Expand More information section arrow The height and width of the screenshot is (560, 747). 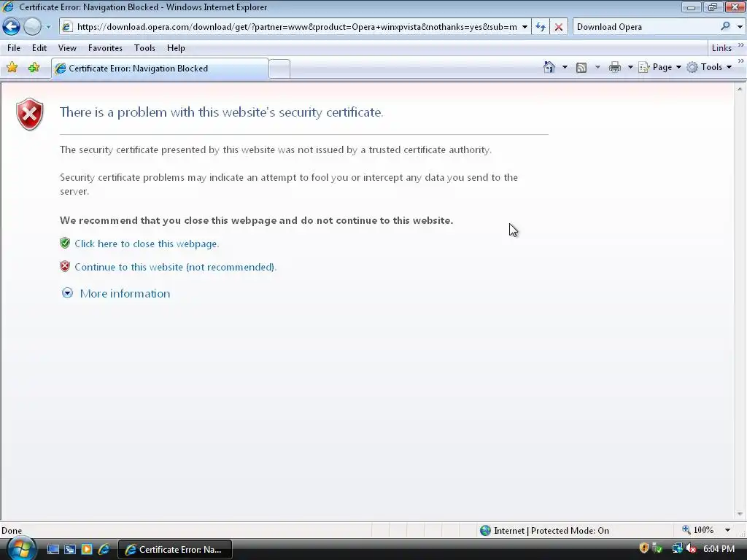[x=68, y=293]
